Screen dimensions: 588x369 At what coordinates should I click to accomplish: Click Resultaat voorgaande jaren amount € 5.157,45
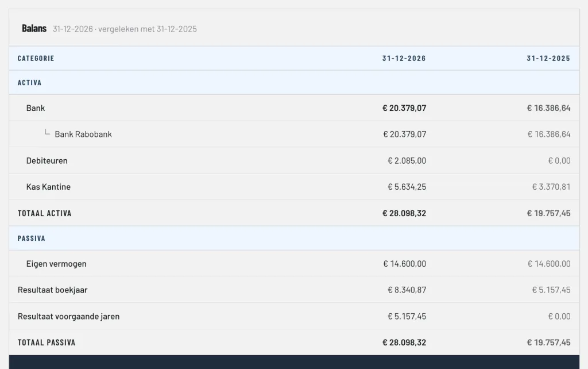coord(407,317)
